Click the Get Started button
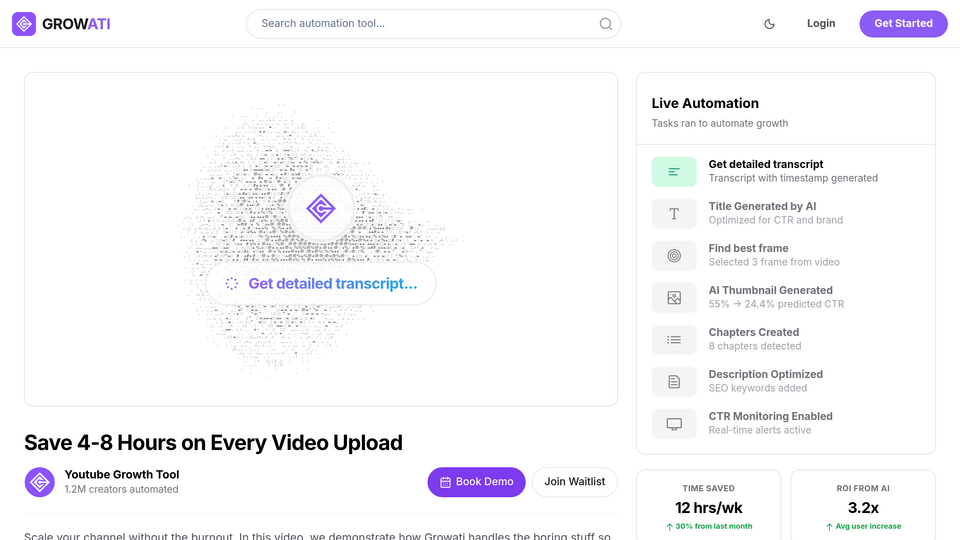 click(903, 23)
